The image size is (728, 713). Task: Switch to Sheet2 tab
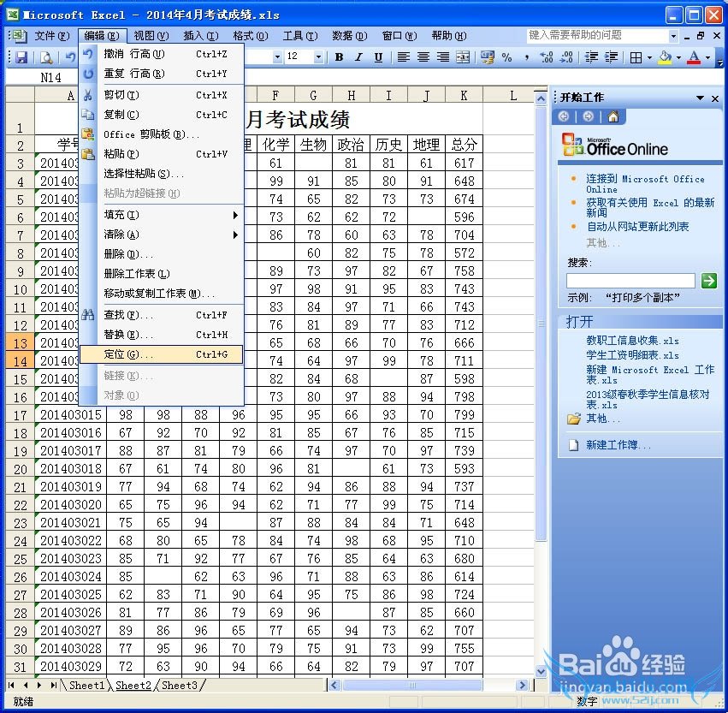point(133,685)
